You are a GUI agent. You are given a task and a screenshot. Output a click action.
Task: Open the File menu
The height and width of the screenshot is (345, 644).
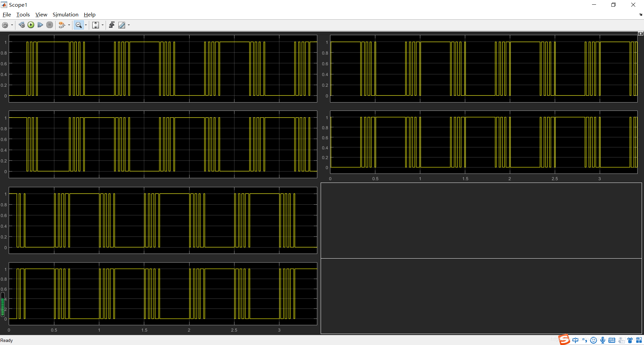tap(7, 14)
